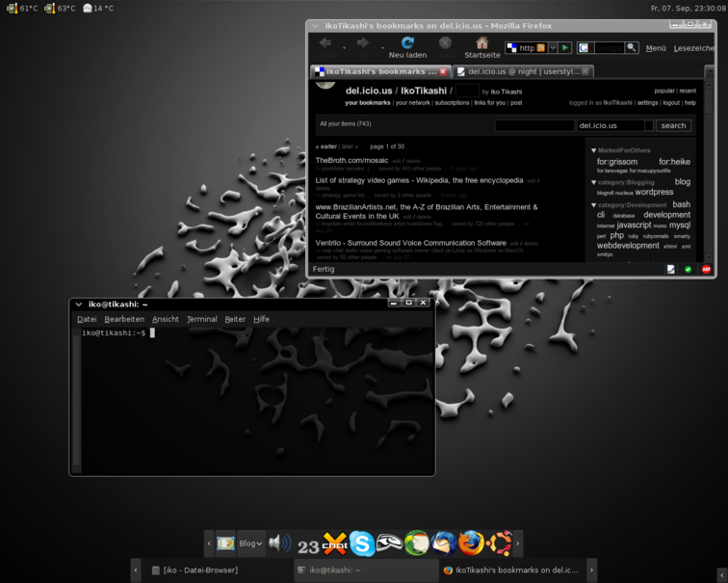This screenshot has height=583, width=728.
Task: Click the Google search engine icon
Action: click(585, 48)
